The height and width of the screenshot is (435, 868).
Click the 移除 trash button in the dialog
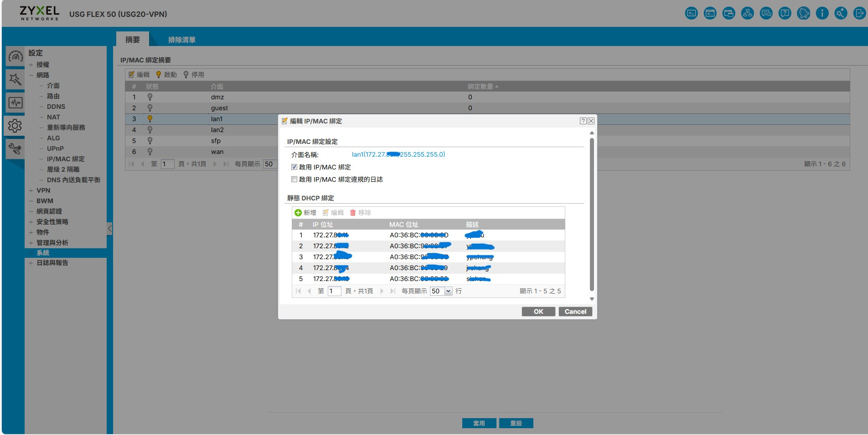click(360, 213)
